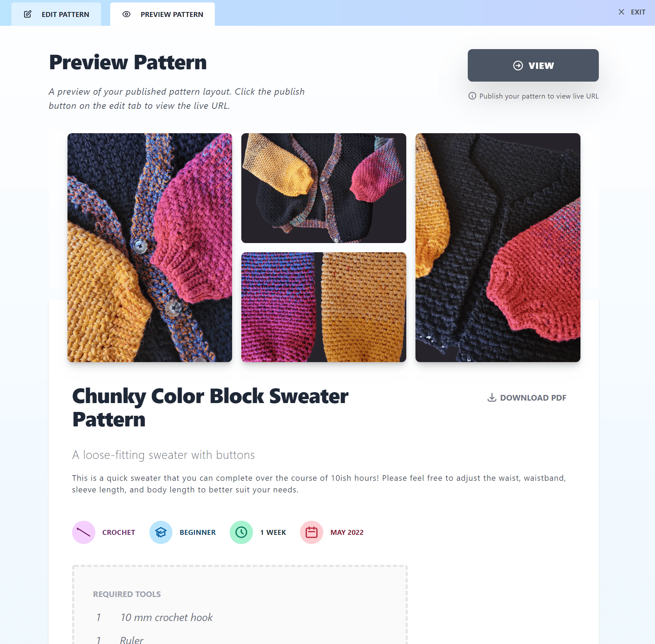The image size is (655, 644).
Task: Click the X icon beside Exit
Action: 621,12
